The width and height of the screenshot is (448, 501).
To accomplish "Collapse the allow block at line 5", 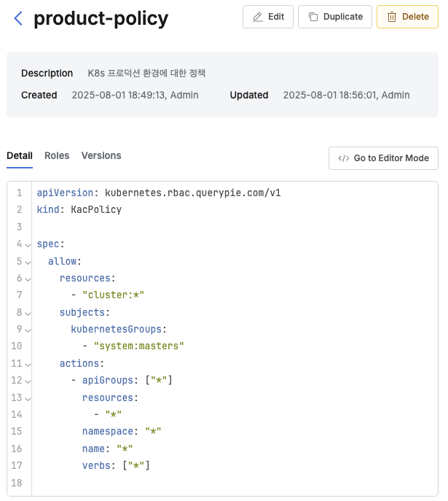I will pos(28,263).
